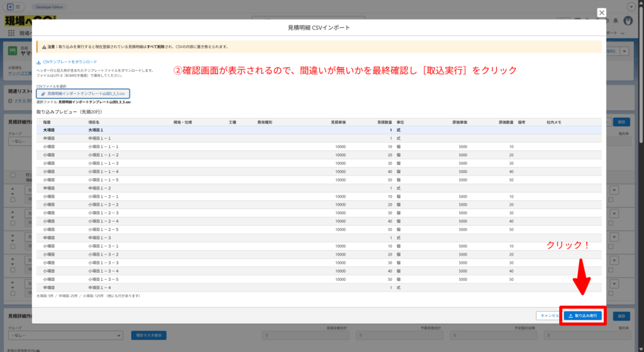This screenshot has width=644, height=352.
Task: Click the CSVテンプレートをダウンロード link
Action: coord(69,62)
